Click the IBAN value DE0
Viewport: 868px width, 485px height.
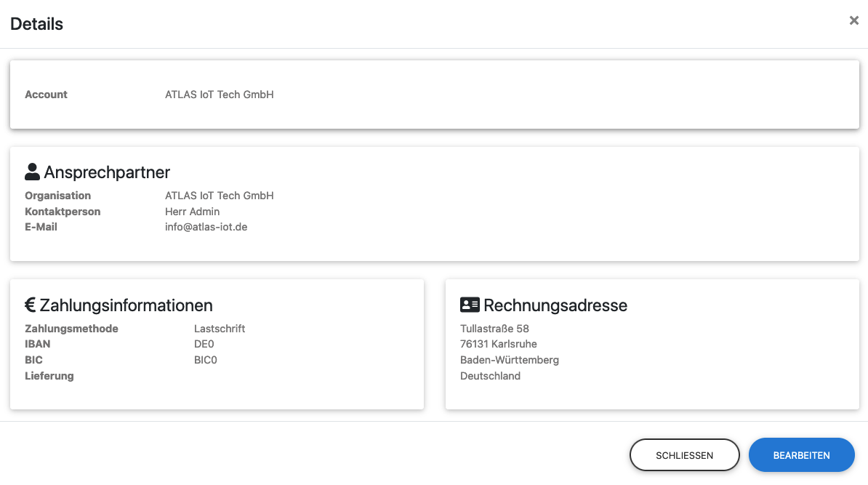tap(204, 344)
